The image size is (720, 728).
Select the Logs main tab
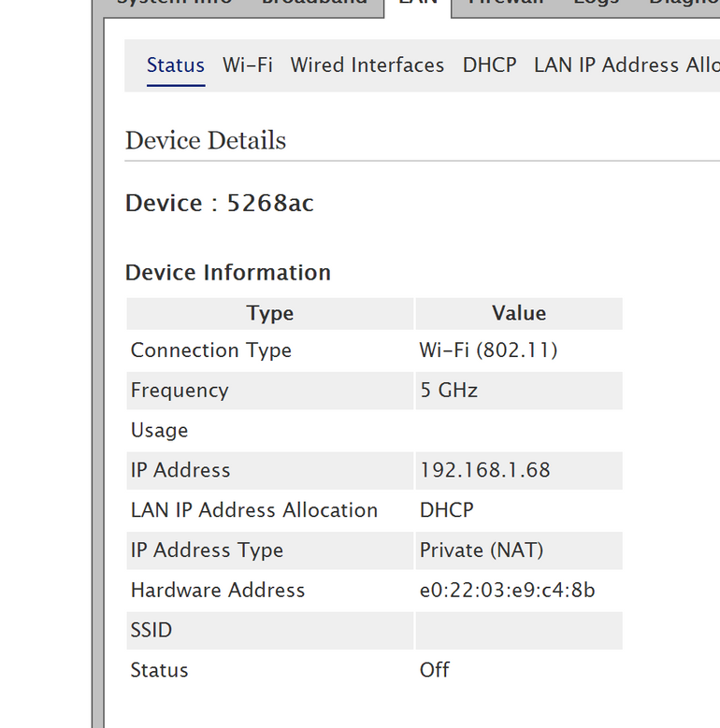click(x=597, y=4)
